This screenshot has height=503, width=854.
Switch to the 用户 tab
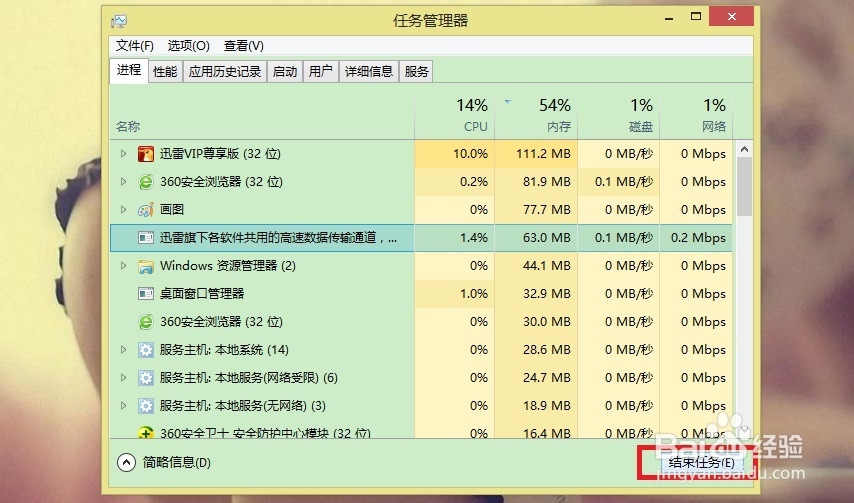coord(321,71)
